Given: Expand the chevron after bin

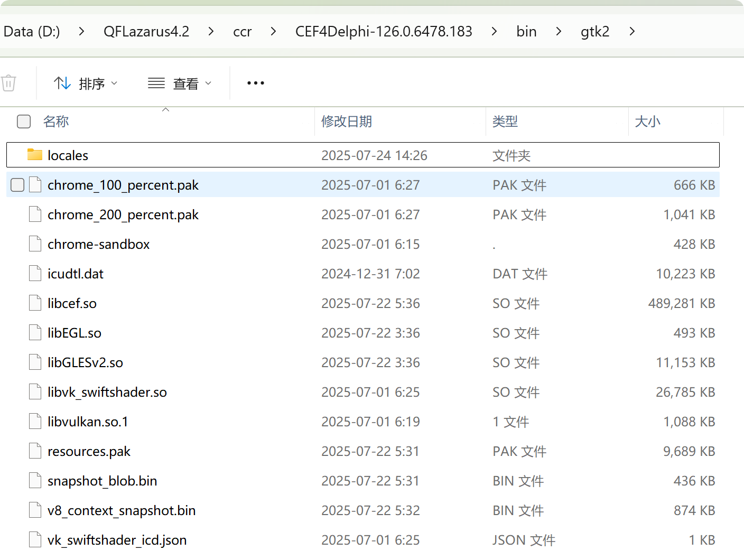Looking at the screenshot, I should pyautogui.click(x=559, y=32).
